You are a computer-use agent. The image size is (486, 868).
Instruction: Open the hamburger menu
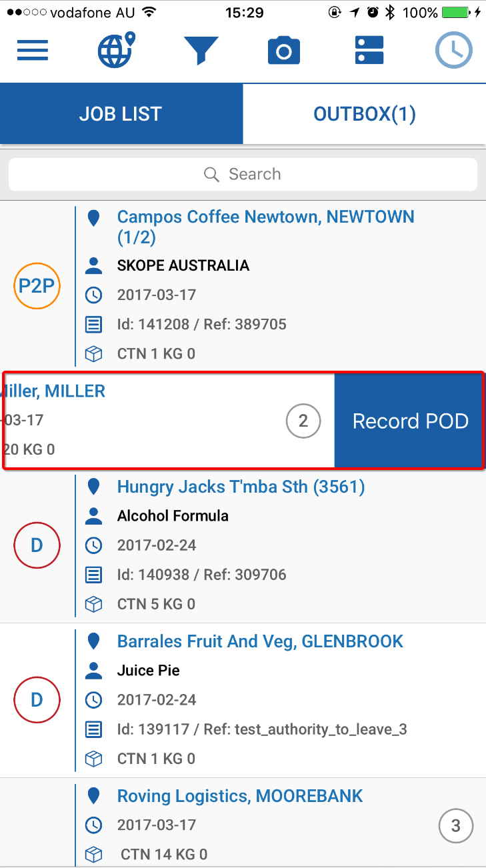(33, 51)
